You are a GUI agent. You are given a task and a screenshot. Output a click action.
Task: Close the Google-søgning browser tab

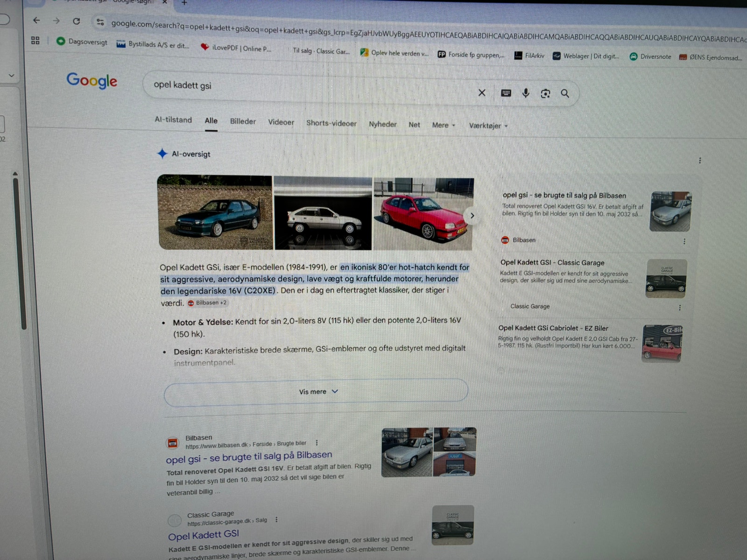(x=164, y=2)
